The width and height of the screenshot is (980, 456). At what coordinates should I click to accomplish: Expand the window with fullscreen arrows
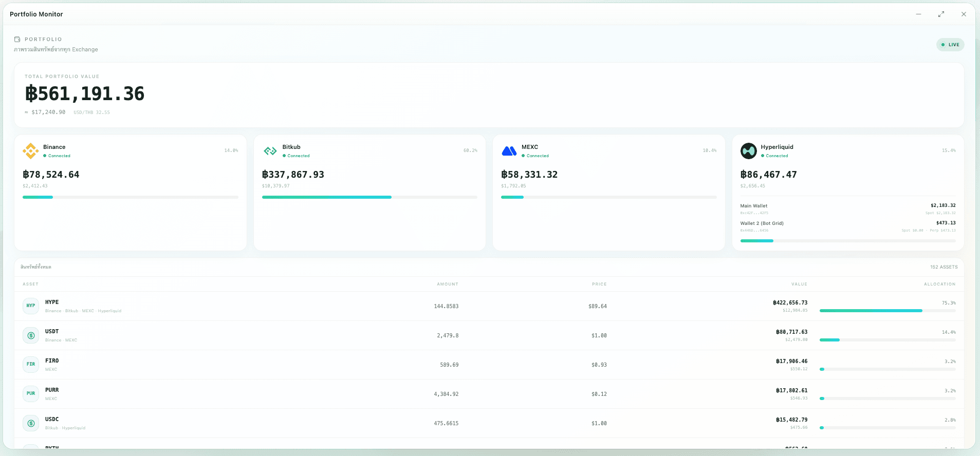[941, 14]
